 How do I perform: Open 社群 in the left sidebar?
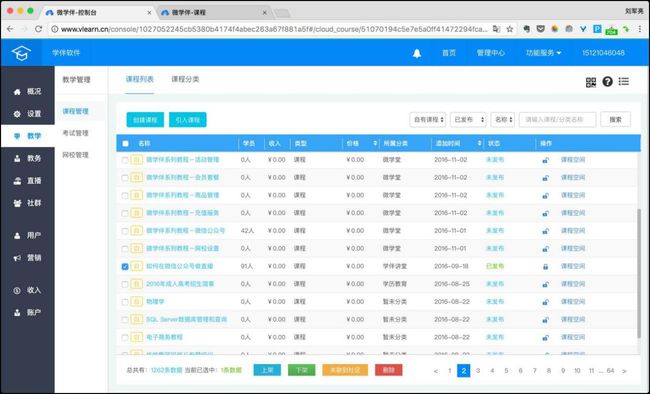click(28, 203)
